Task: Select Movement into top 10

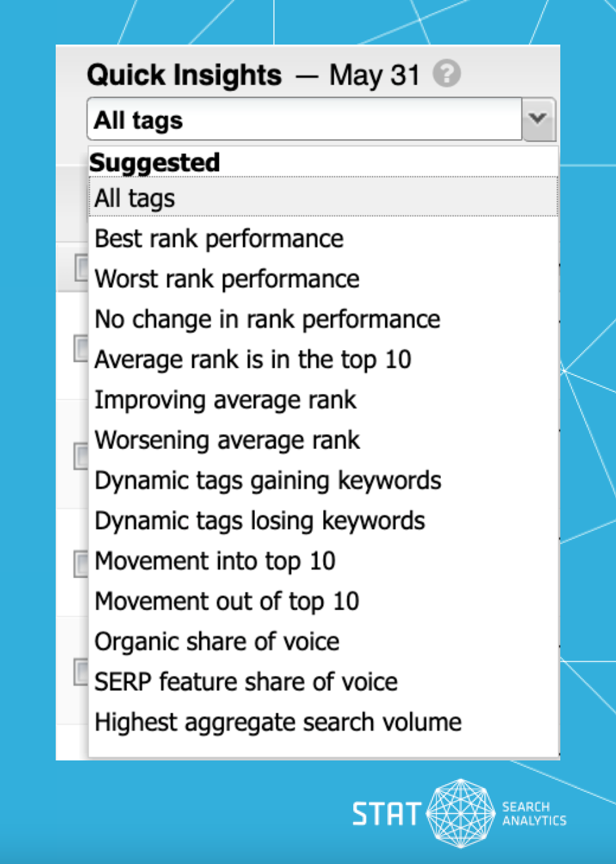Action: pyautogui.click(x=215, y=560)
